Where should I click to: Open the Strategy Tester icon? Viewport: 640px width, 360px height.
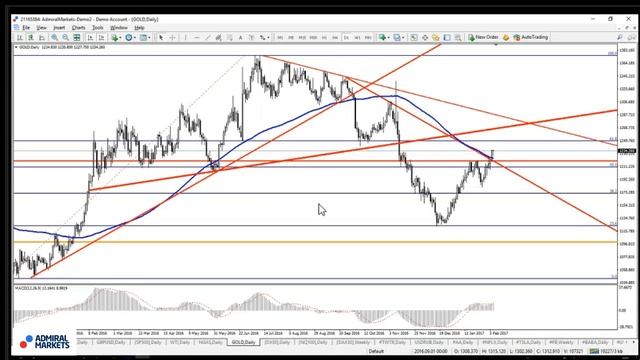click(x=458, y=38)
